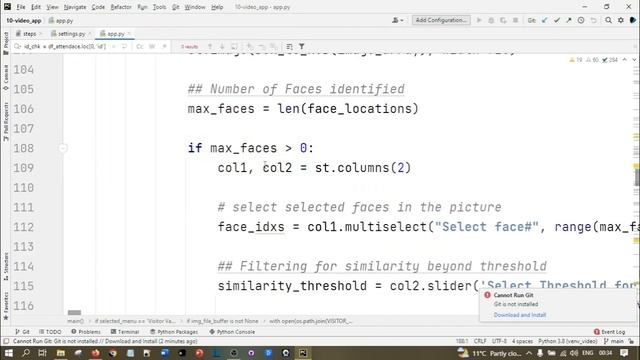Open search history magnifier in find bar
Image resolution: width=640 pixels, height=360 pixels.
[x=17, y=47]
